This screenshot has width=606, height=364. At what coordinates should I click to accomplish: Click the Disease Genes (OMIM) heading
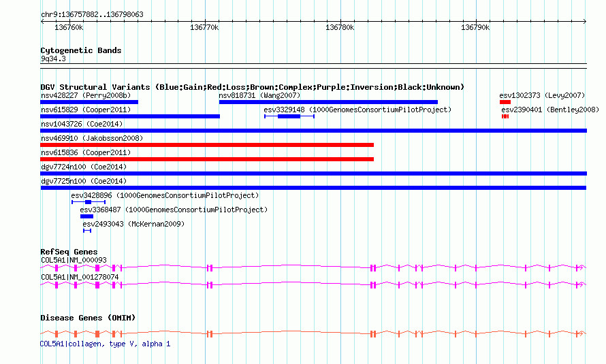[x=88, y=318]
